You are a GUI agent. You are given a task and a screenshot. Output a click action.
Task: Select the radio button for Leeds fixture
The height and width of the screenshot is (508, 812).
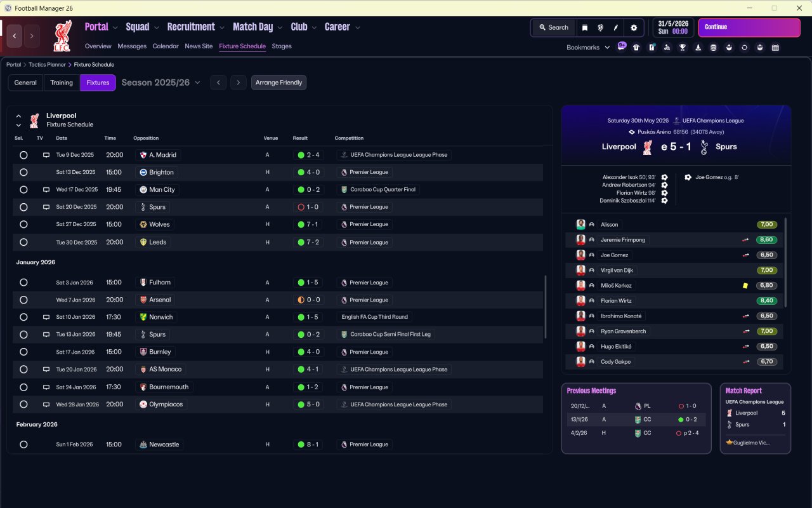[x=23, y=242]
